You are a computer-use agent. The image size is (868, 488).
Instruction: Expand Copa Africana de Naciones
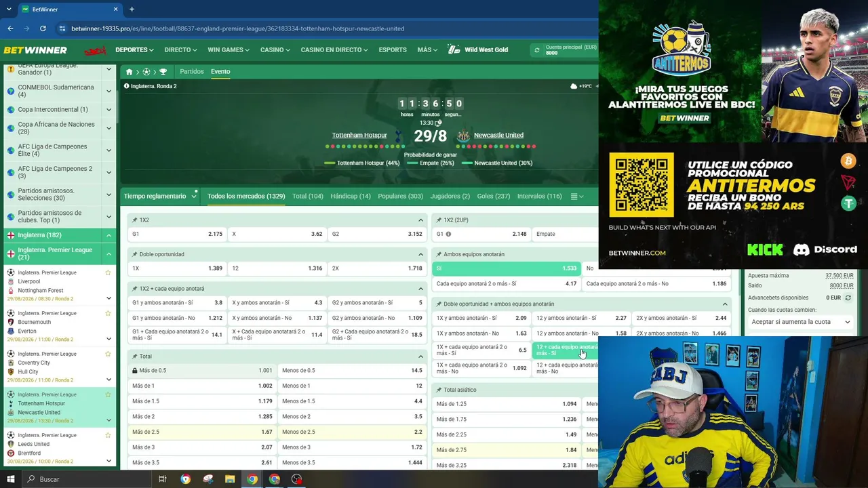(x=108, y=128)
